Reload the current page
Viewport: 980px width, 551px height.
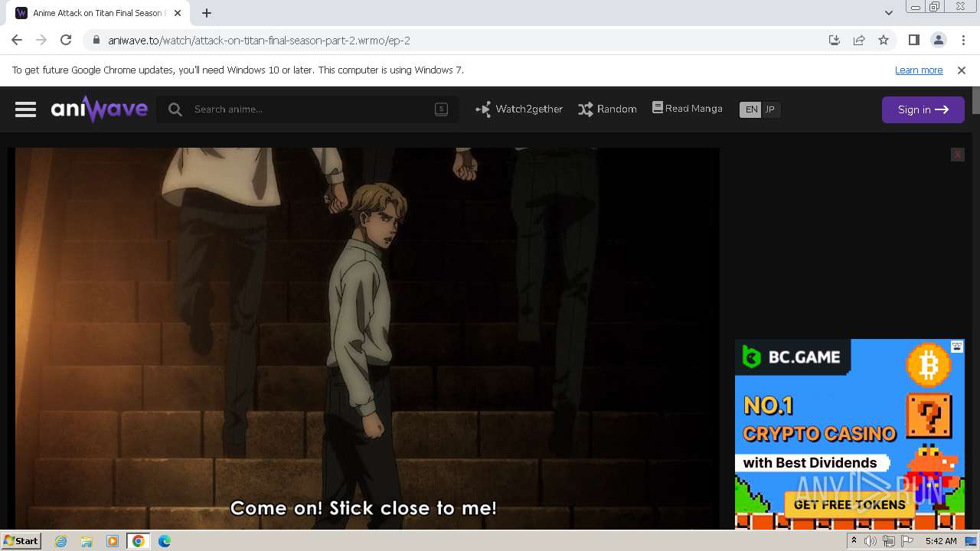[66, 40]
